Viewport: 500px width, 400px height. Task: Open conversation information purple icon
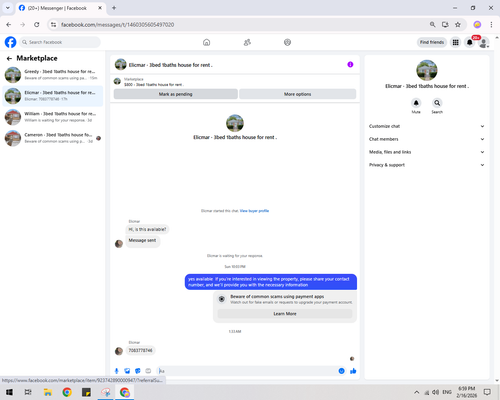tap(350, 65)
